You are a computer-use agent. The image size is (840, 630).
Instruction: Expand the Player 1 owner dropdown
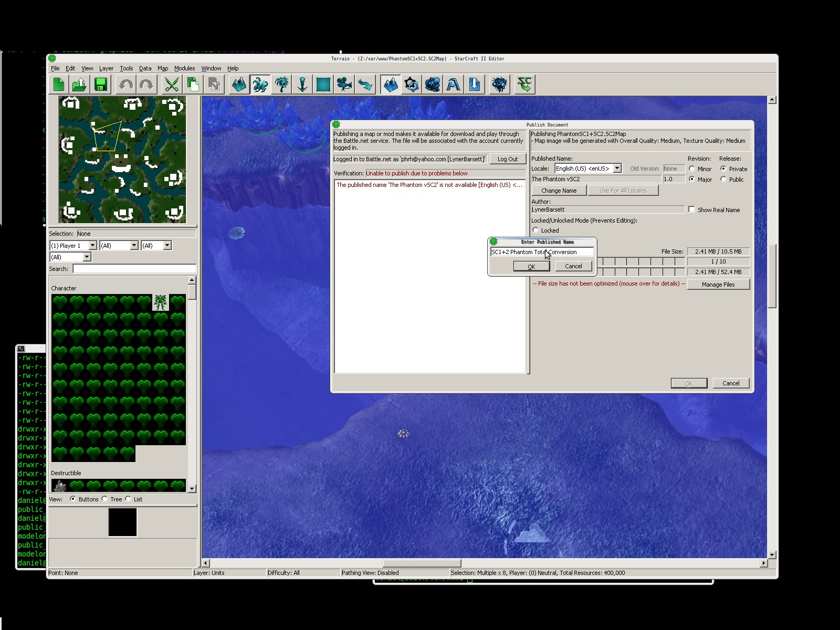[92, 246]
